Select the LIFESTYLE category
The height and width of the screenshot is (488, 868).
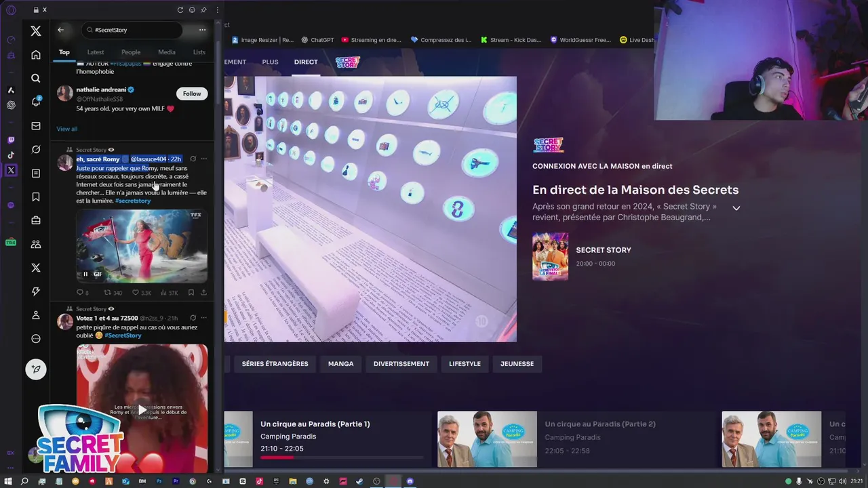(x=465, y=364)
